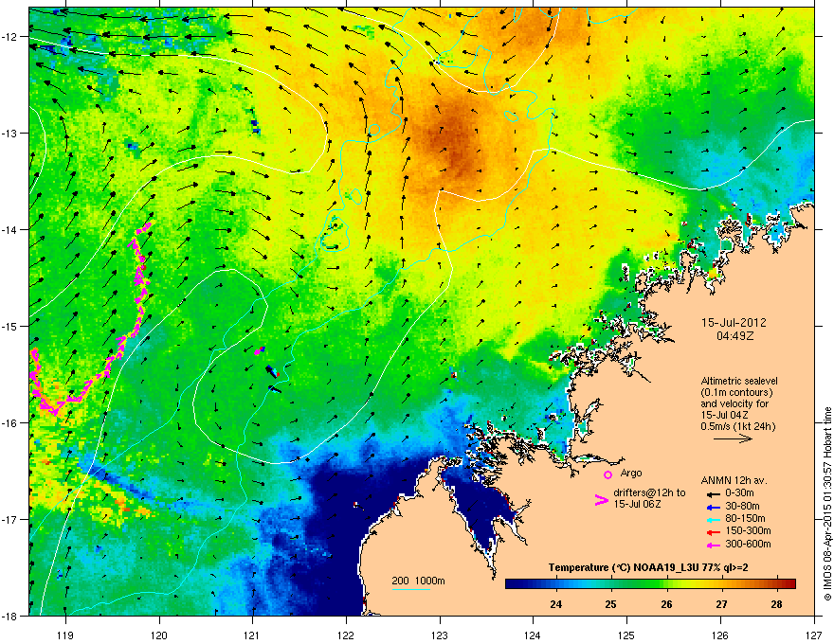Click latitude axis label -16
The height and width of the screenshot is (644, 834).
[x=9, y=423]
